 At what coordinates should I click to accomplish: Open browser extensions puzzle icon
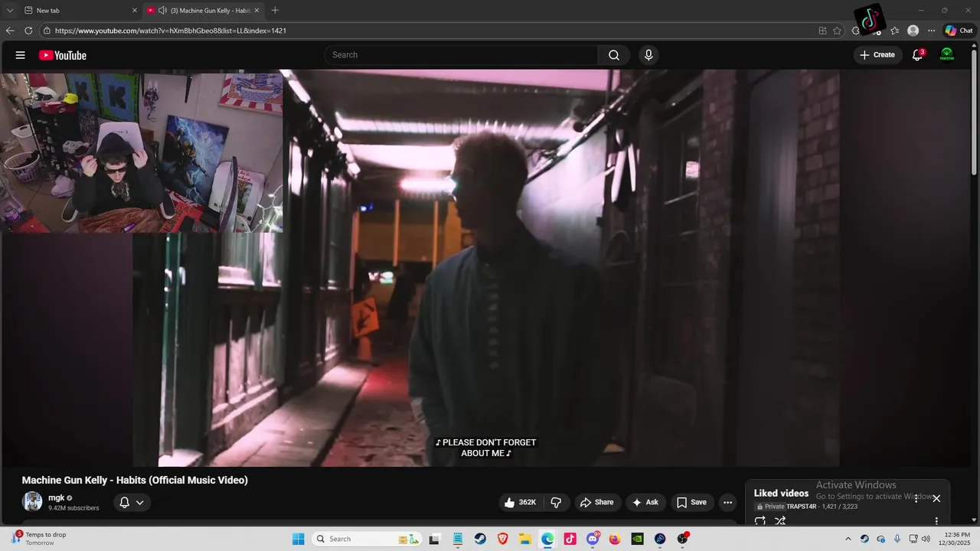point(856,31)
